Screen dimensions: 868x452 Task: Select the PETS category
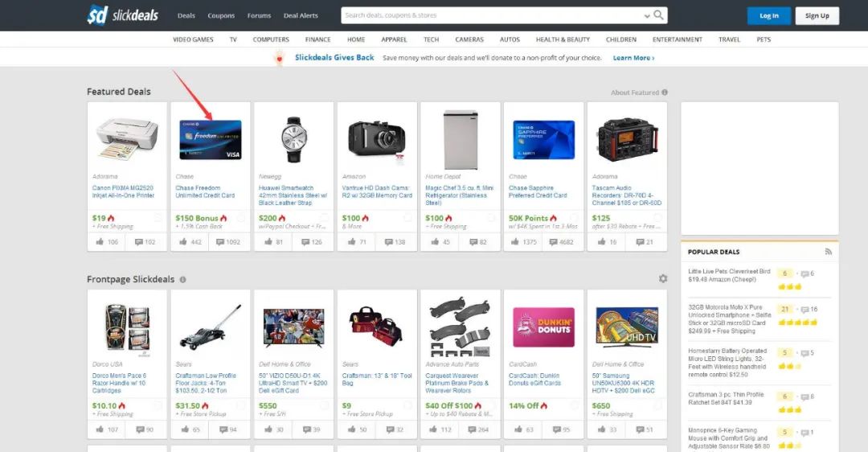click(x=764, y=39)
